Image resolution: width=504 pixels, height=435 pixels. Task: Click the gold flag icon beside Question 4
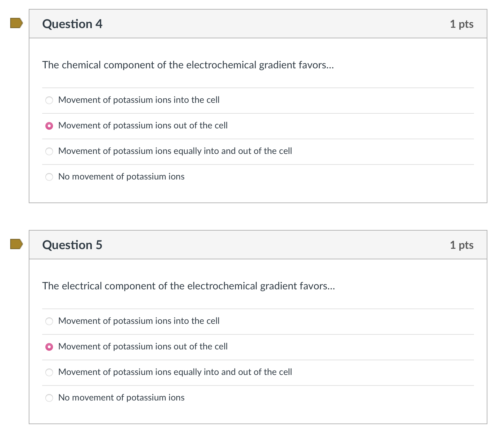coord(16,23)
